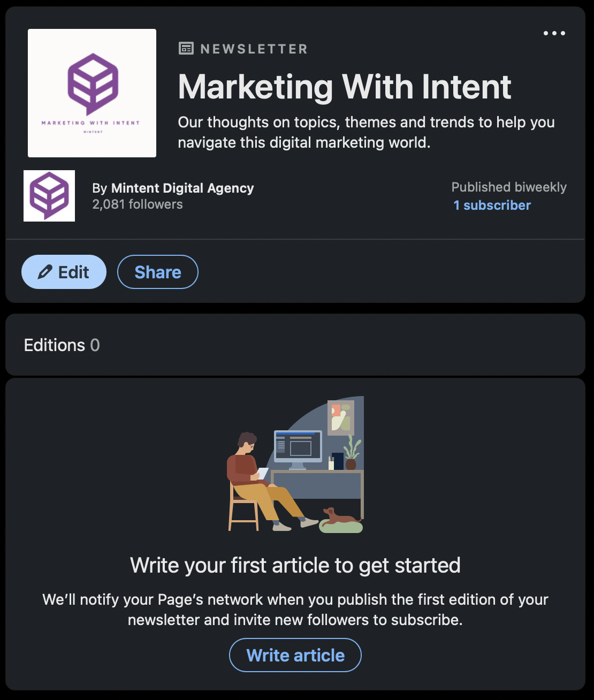Click the 2,081 followers text

[138, 204]
